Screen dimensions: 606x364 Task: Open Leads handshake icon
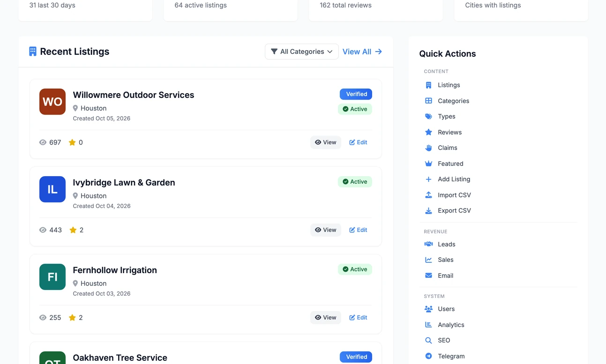[428, 244]
